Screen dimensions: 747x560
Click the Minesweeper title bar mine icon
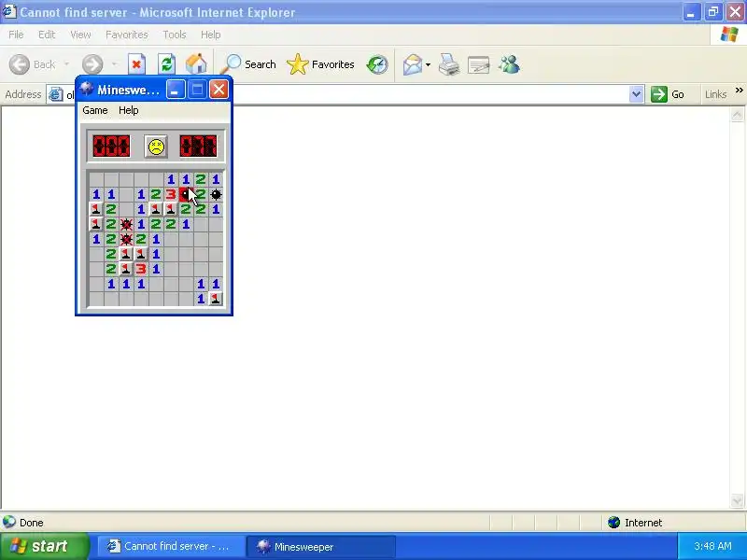[x=86, y=89]
